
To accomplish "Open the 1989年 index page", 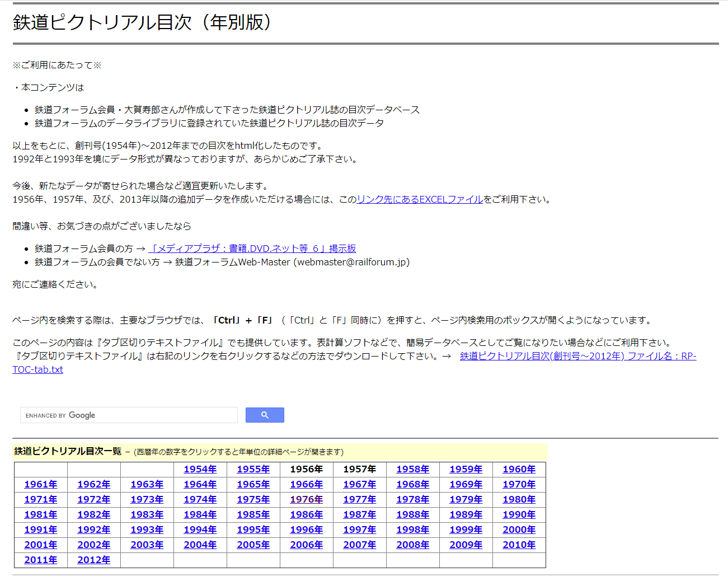I will (x=466, y=514).
